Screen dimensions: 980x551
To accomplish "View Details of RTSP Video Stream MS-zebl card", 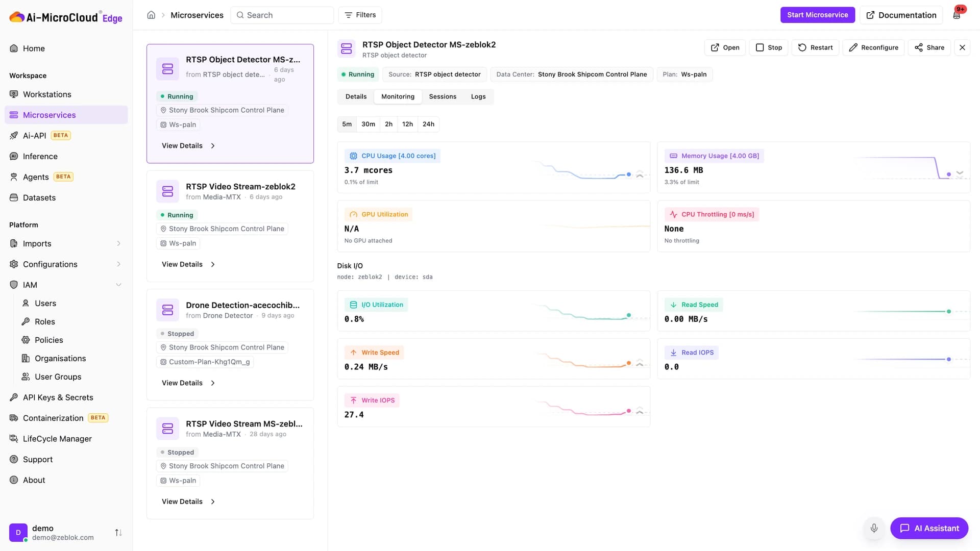I will [x=188, y=502].
